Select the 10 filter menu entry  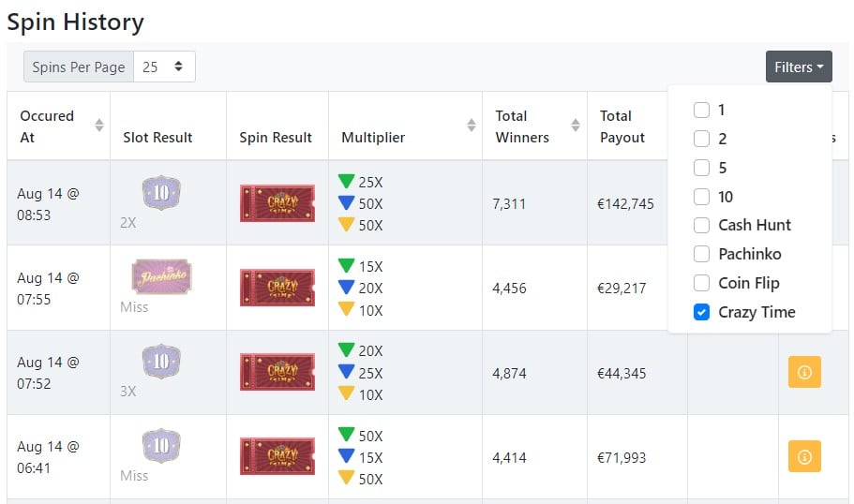726,197
